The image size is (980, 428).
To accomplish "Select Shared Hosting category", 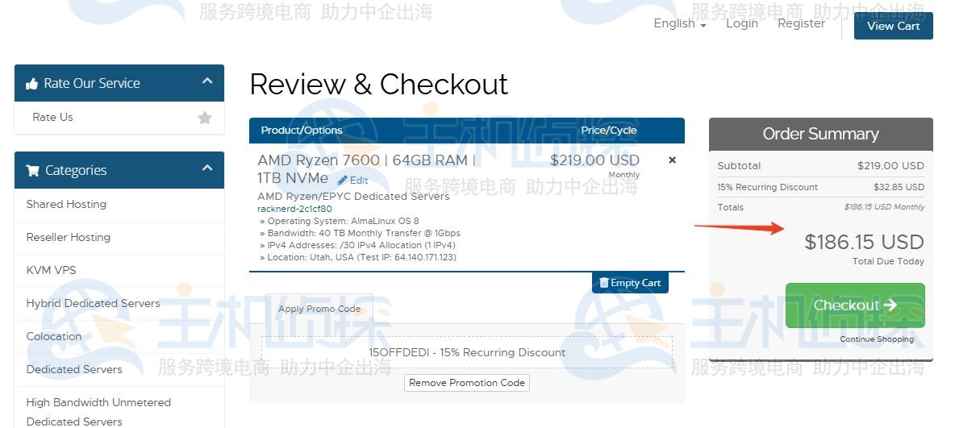I will point(66,204).
